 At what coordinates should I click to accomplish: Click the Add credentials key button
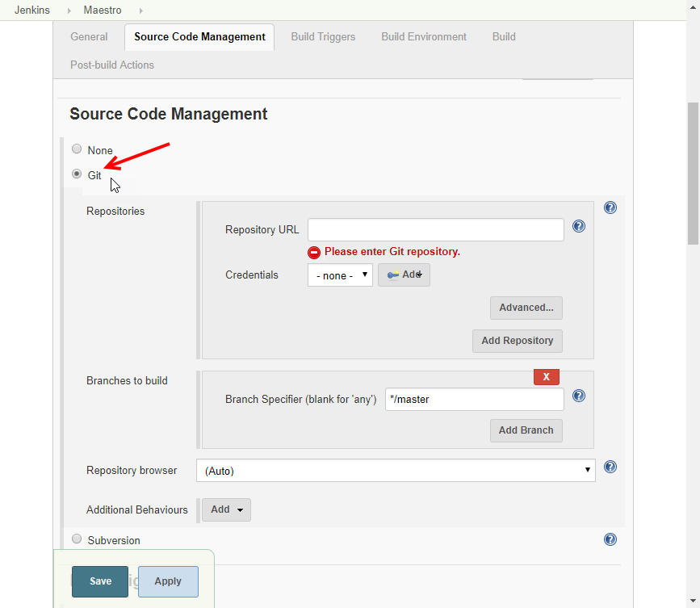pyautogui.click(x=404, y=275)
